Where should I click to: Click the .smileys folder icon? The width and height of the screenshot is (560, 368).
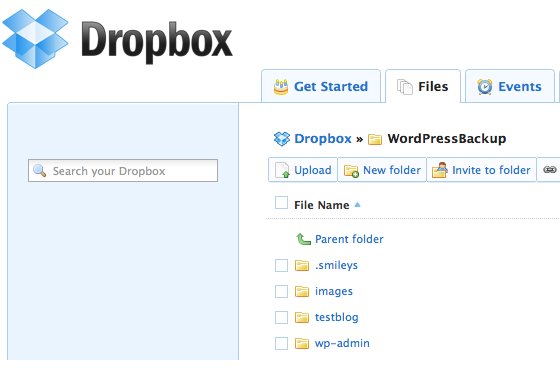click(302, 265)
